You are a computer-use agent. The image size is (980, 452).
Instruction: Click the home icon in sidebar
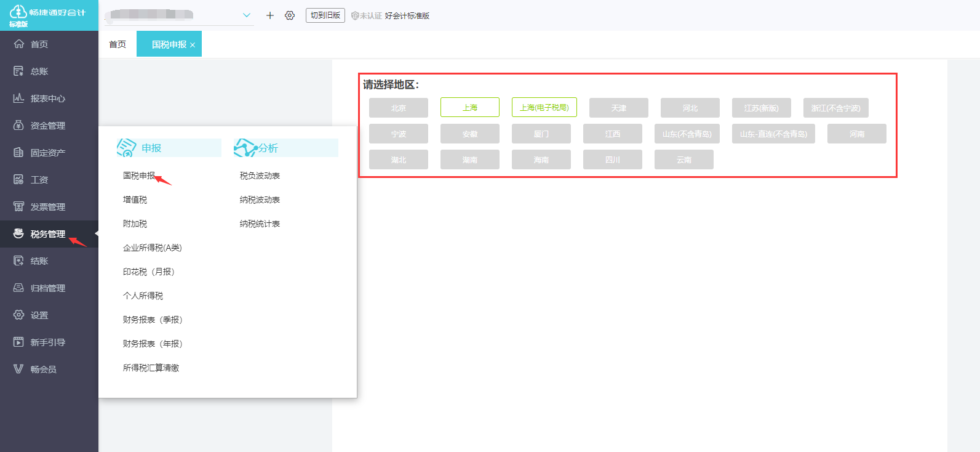point(18,44)
